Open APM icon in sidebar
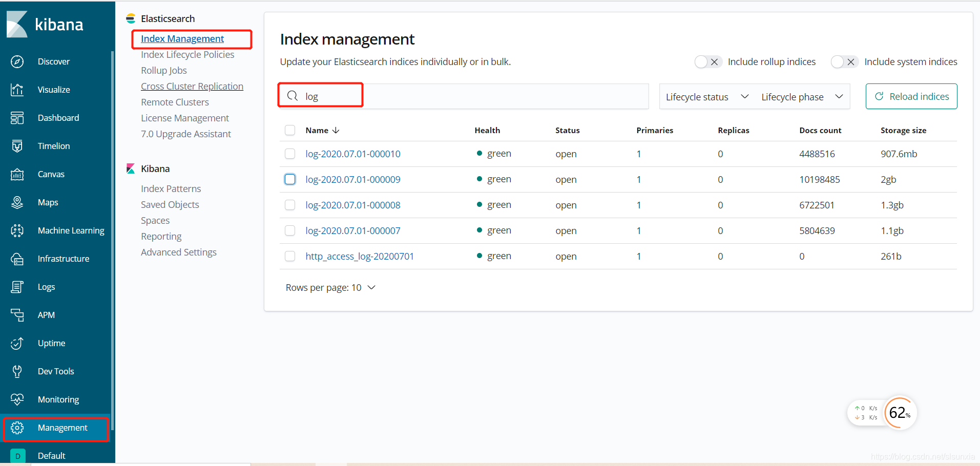The width and height of the screenshot is (980, 466). coord(17,315)
